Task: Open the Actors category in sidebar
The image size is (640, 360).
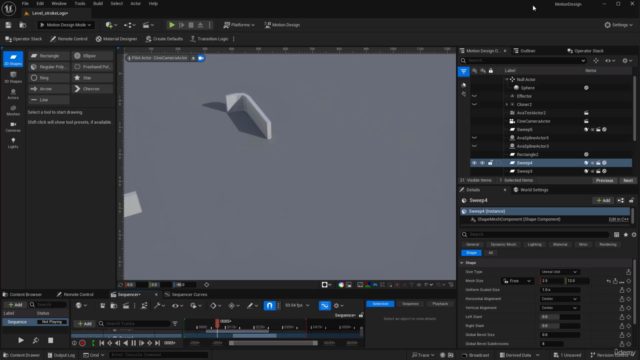Action: tap(13, 94)
